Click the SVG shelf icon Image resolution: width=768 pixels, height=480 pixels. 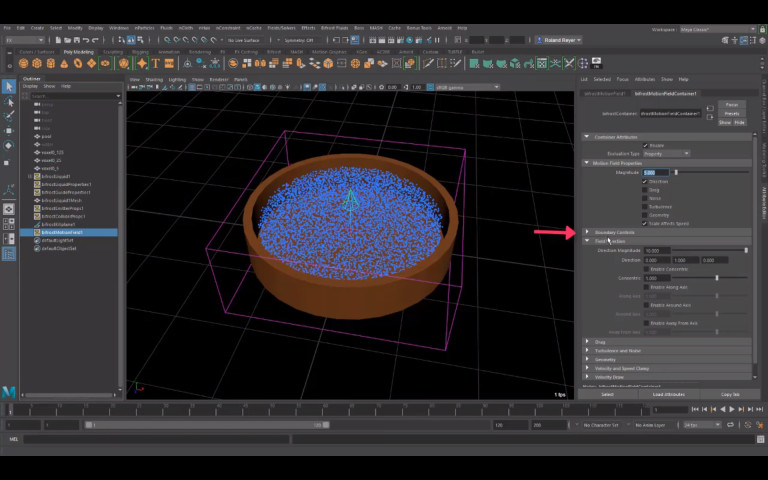[169, 64]
